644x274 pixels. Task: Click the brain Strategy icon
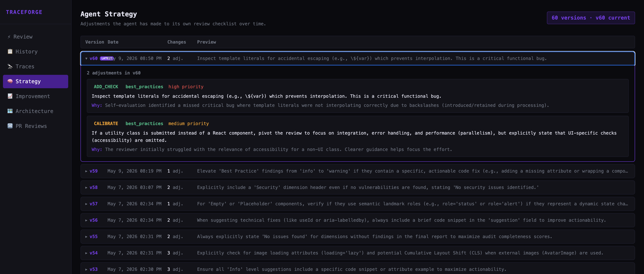(10, 81)
